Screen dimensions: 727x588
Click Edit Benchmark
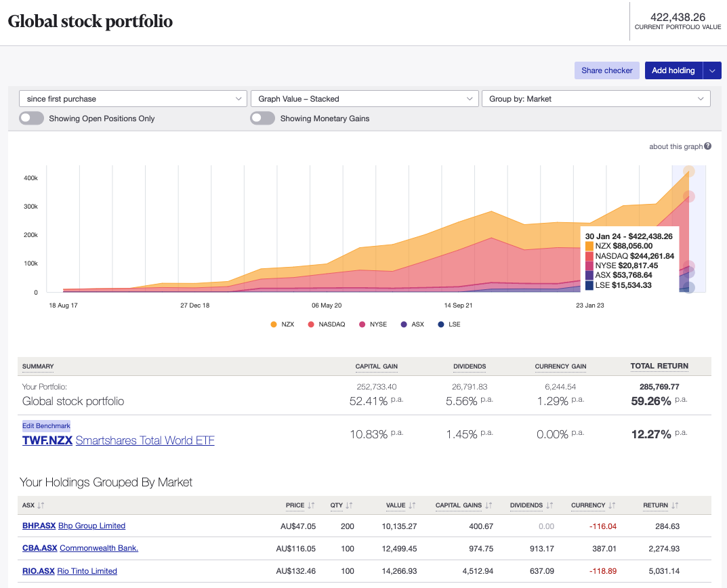coord(46,425)
